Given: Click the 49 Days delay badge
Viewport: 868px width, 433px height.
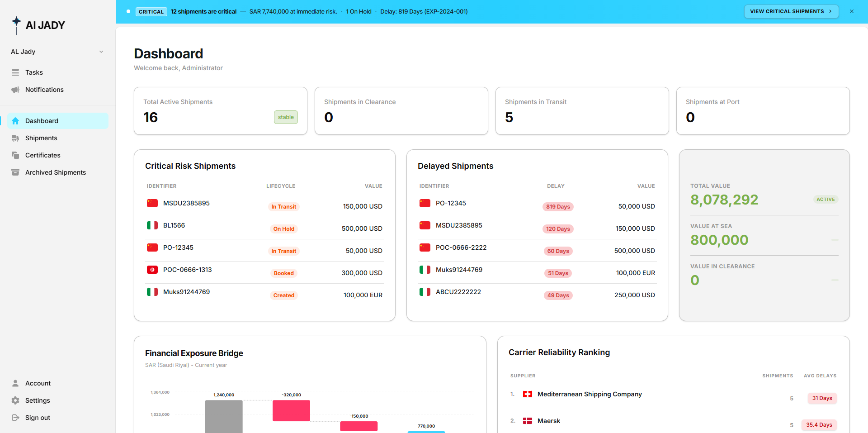Looking at the screenshot, I should [x=558, y=295].
